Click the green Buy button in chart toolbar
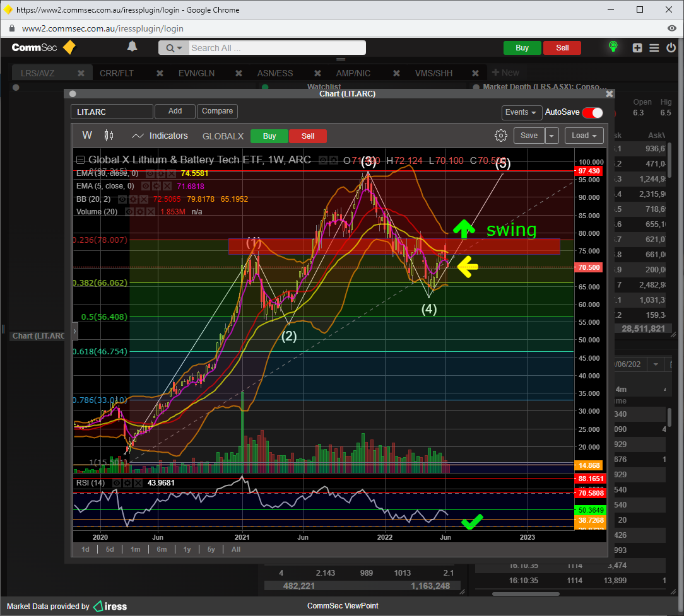This screenshot has height=616, width=684. click(269, 136)
